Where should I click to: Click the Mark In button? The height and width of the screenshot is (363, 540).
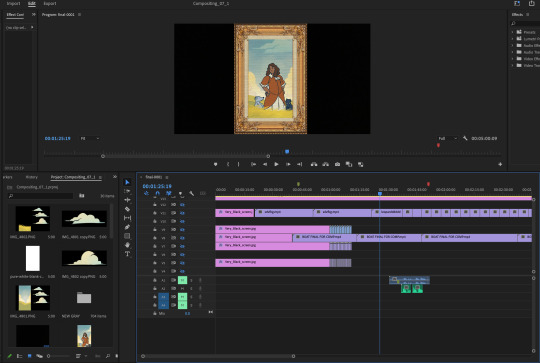tap(228, 165)
